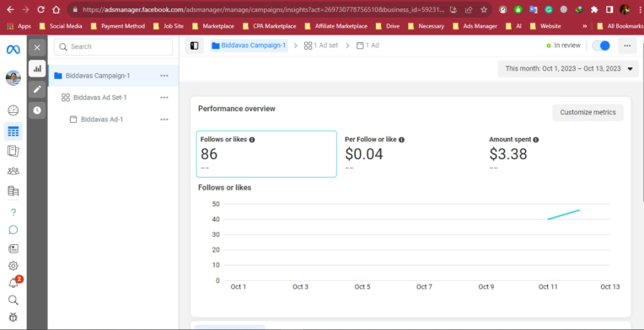Select the Campaigns table icon

pyautogui.click(x=13, y=131)
